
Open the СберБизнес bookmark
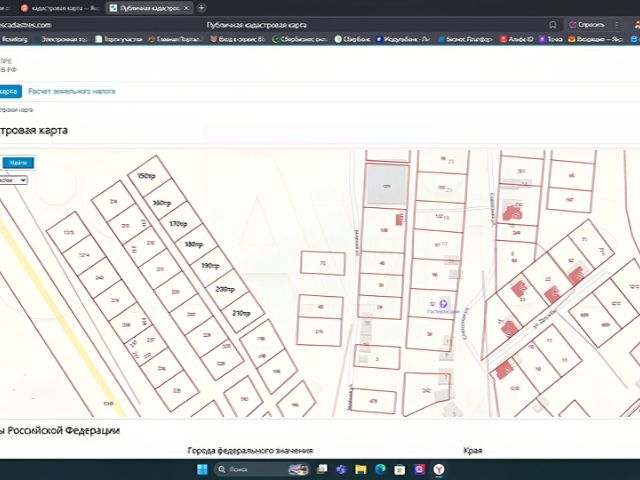(300, 39)
